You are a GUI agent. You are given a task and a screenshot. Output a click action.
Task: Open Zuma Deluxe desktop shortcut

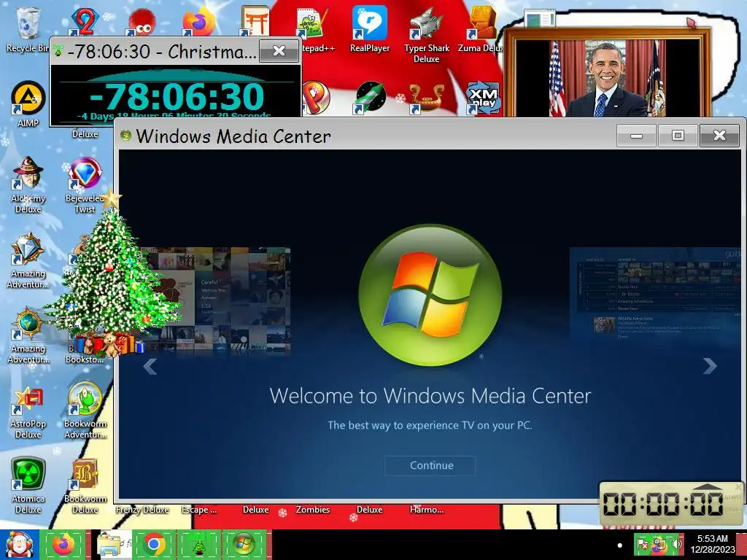pyautogui.click(x=481, y=29)
